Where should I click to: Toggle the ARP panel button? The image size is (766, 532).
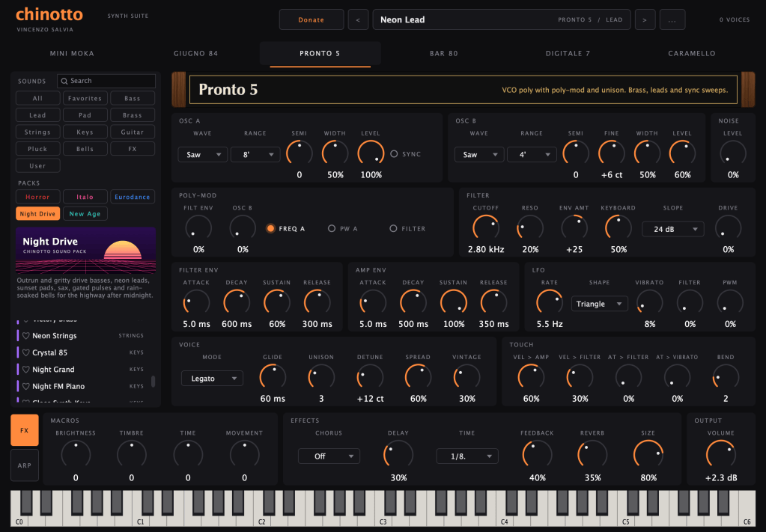click(25, 465)
